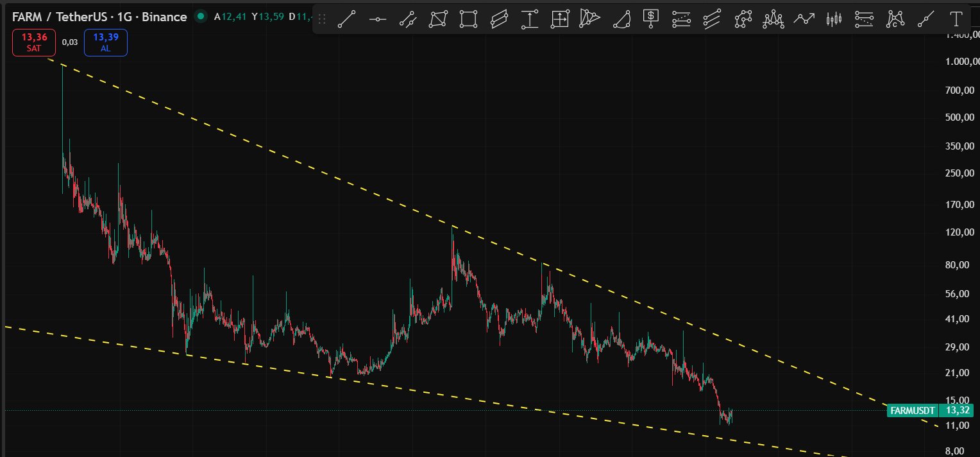Select the date and price range tool

560,19
